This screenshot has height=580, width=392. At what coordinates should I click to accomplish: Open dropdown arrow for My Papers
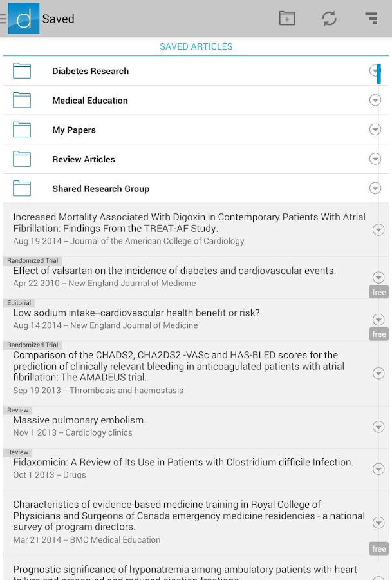click(375, 130)
